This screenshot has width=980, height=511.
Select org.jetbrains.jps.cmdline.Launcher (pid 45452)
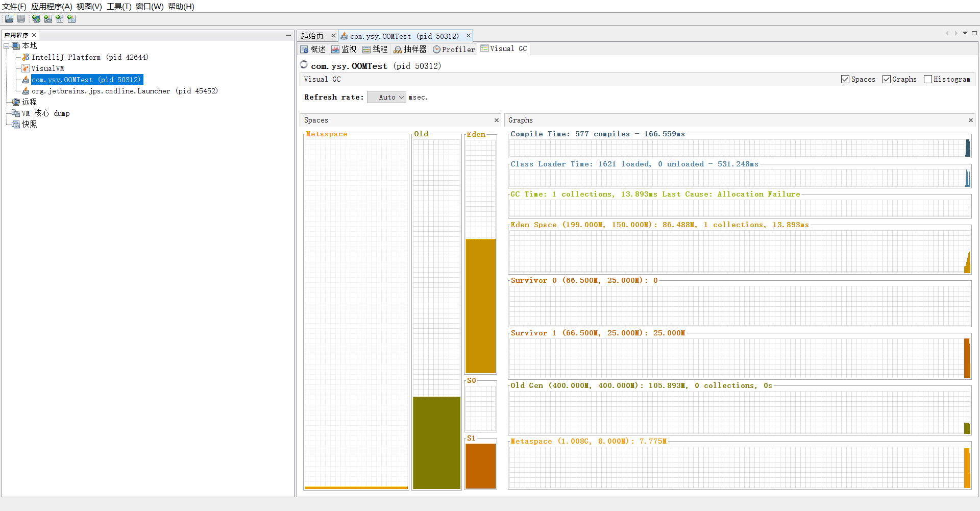click(125, 91)
